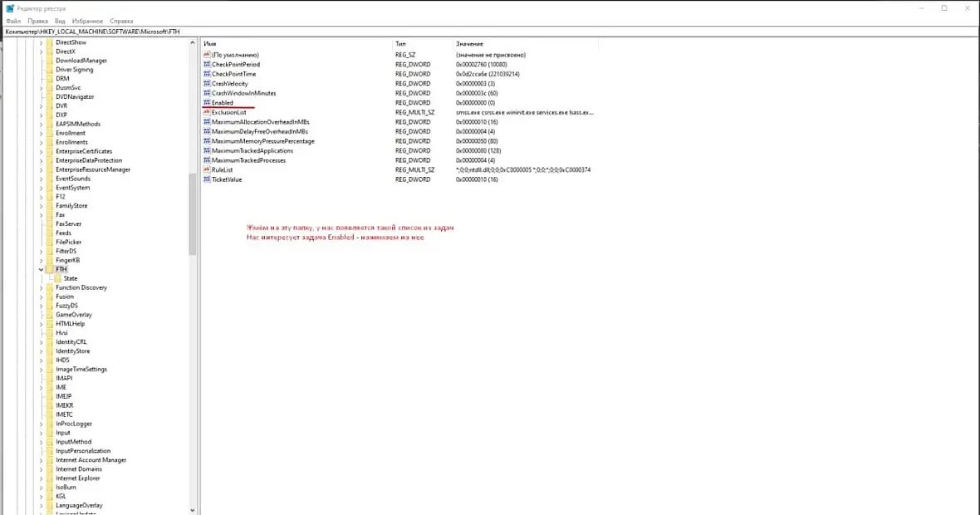Select the RuleList string value icon

tap(207, 170)
